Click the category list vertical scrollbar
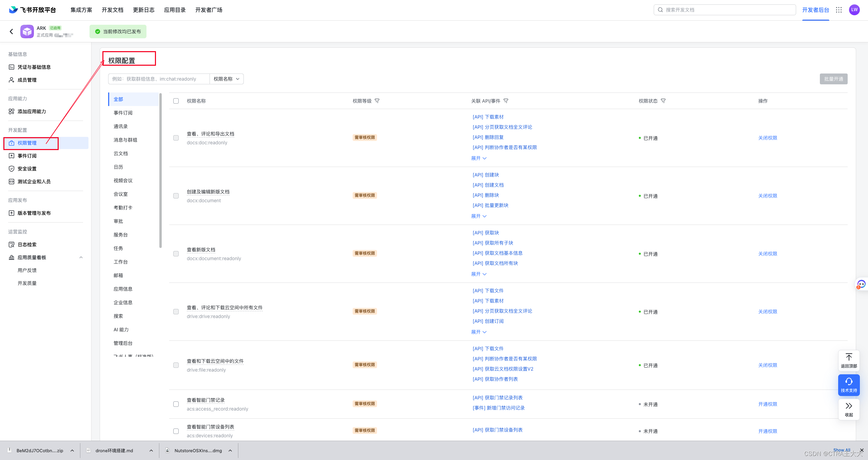 point(160,169)
